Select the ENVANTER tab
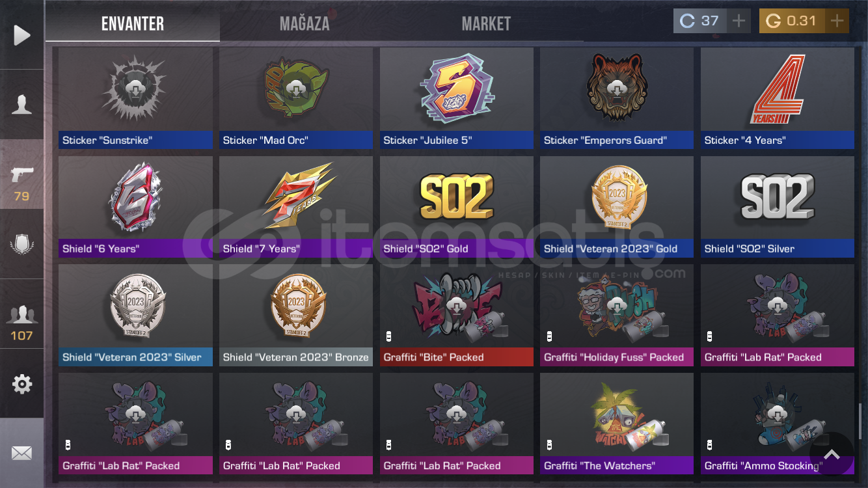 133,24
